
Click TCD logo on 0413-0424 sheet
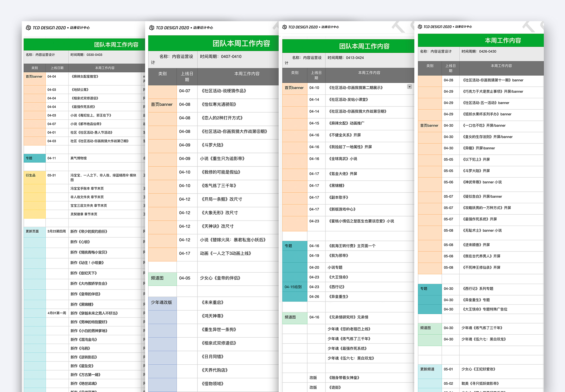(x=284, y=27)
